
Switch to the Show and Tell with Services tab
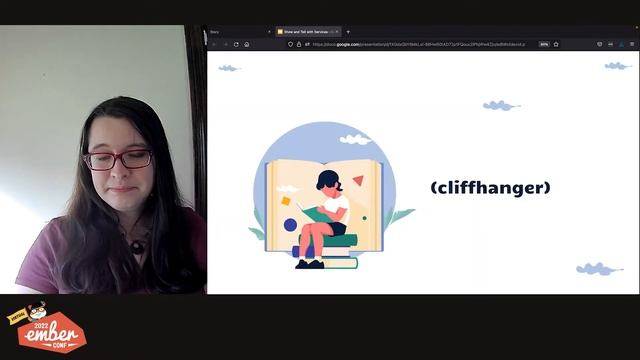coord(308,31)
